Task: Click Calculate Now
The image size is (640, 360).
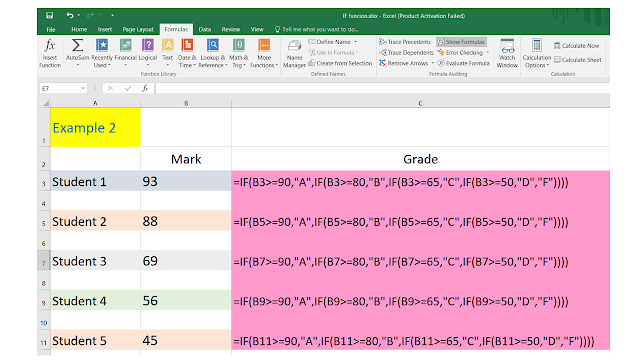Action: pos(576,46)
